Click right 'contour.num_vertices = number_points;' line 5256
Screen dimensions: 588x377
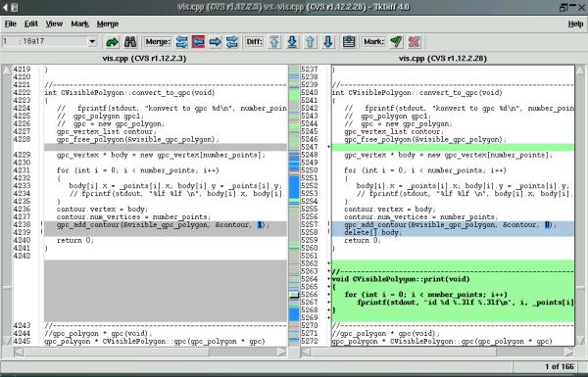421,217
